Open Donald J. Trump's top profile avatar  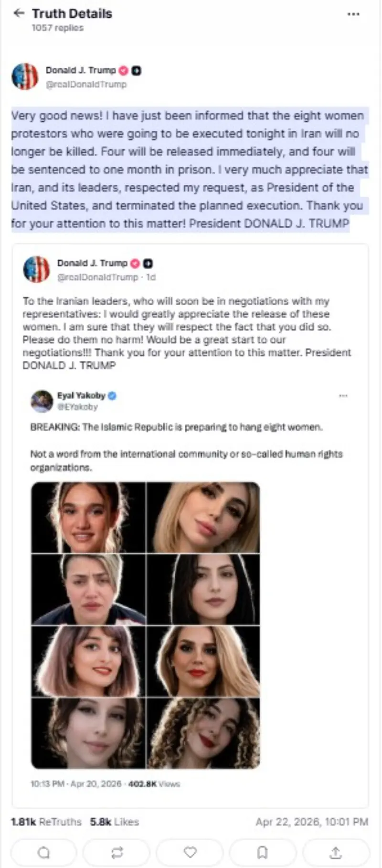[x=25, y=76]
